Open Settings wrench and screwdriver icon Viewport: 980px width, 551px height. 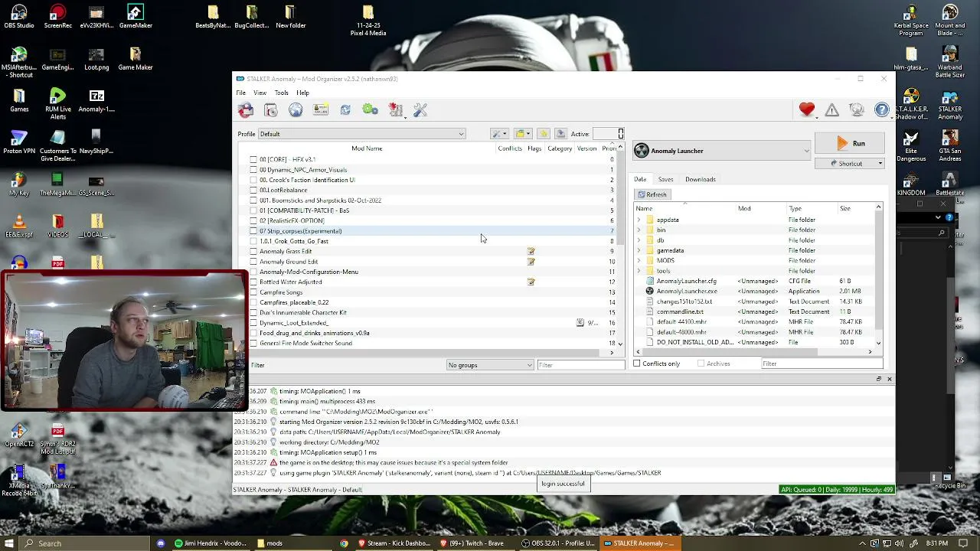pos(420,110)
